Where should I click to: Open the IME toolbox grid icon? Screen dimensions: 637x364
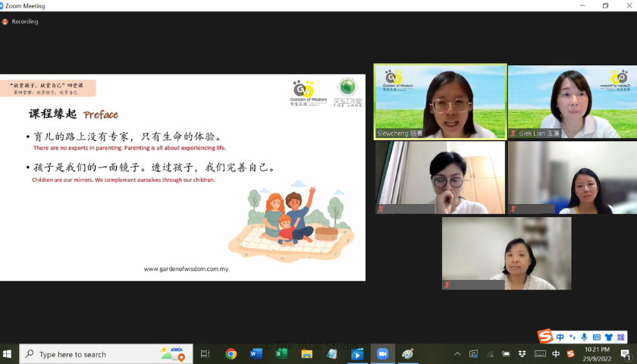(621, 337)
